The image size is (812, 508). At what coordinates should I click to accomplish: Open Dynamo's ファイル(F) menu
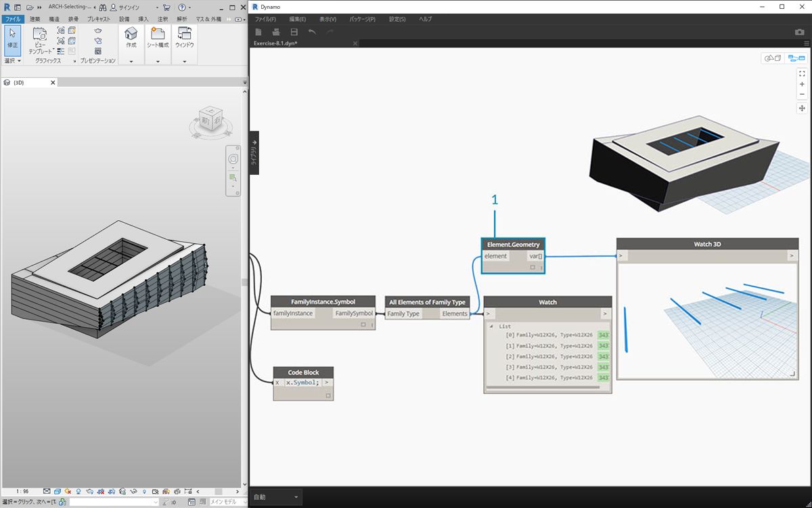pos(265,19)
